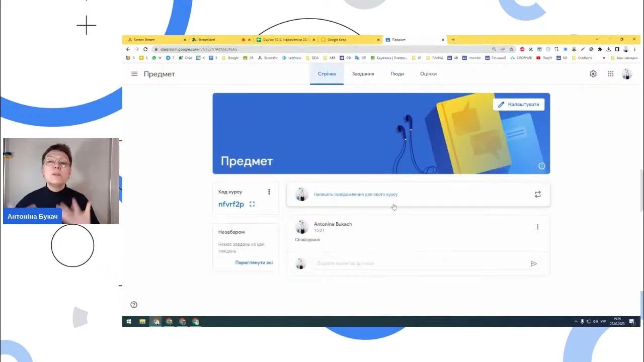Show hidden system tray icons
Screen dimensions: 644x362
[576, 322]
